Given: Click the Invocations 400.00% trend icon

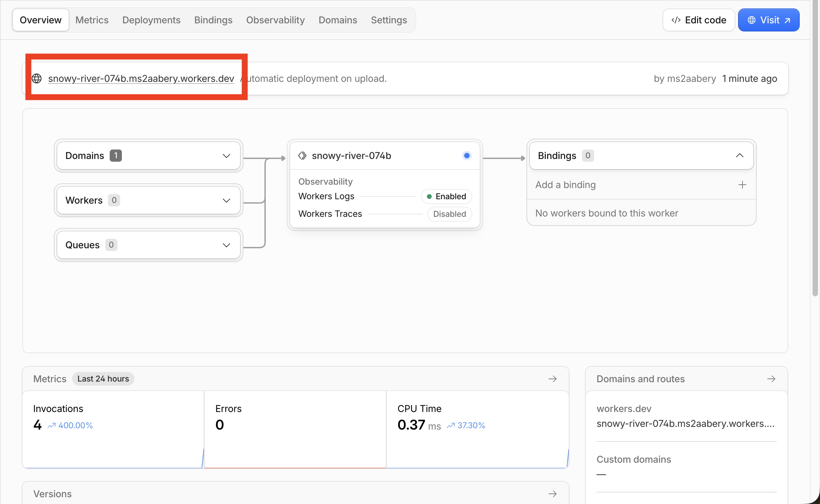Looking at the screenshot, I should tap(51, 426).
